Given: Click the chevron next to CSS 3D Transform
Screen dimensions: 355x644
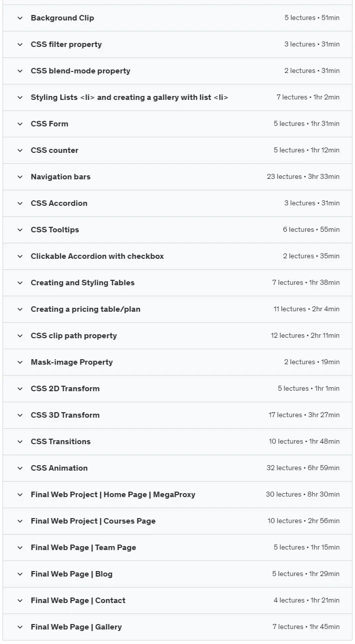Looking at the screenshot, I should tap(20, 415).
